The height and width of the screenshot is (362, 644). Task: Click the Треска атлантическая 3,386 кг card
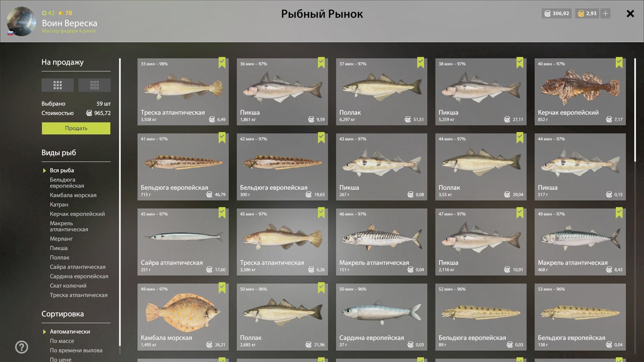coord(282,242)
